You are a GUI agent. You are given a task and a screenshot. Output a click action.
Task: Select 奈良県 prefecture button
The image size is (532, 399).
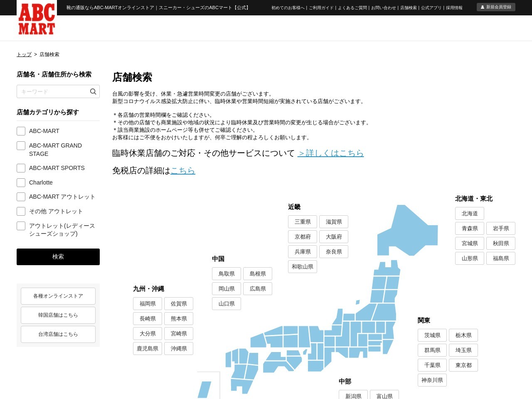(x=334, y=252)
